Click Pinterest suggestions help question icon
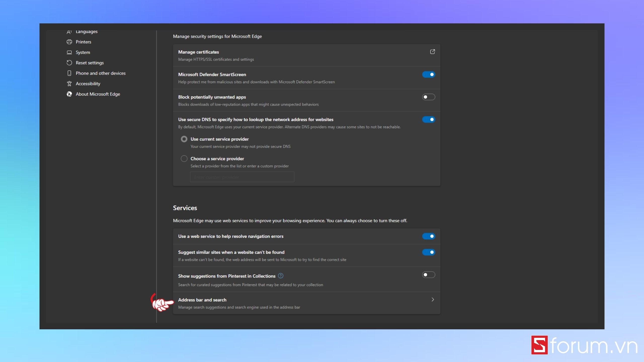Screen dimensions: 644x362 (281, 276)
